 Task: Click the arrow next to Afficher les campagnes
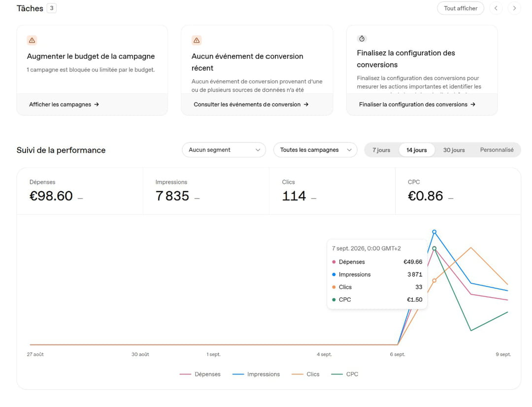[x=97, y=104]
